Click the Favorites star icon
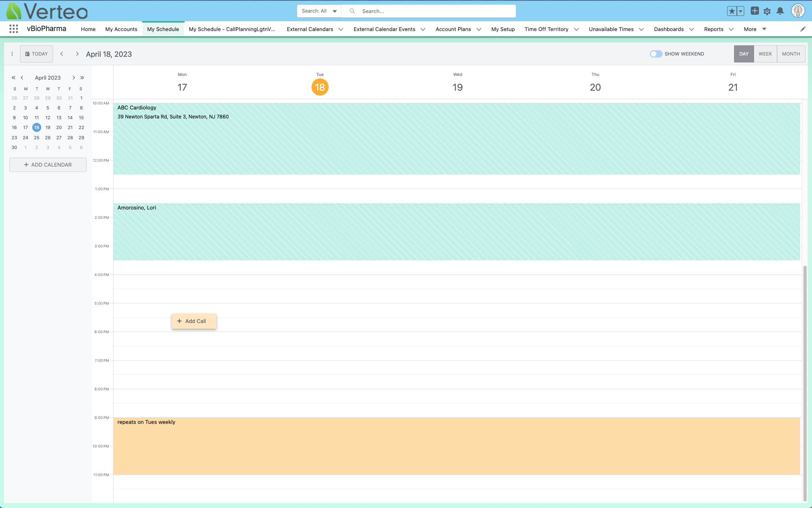This screenshot has width=812, height=508. [x=732, y=11]
